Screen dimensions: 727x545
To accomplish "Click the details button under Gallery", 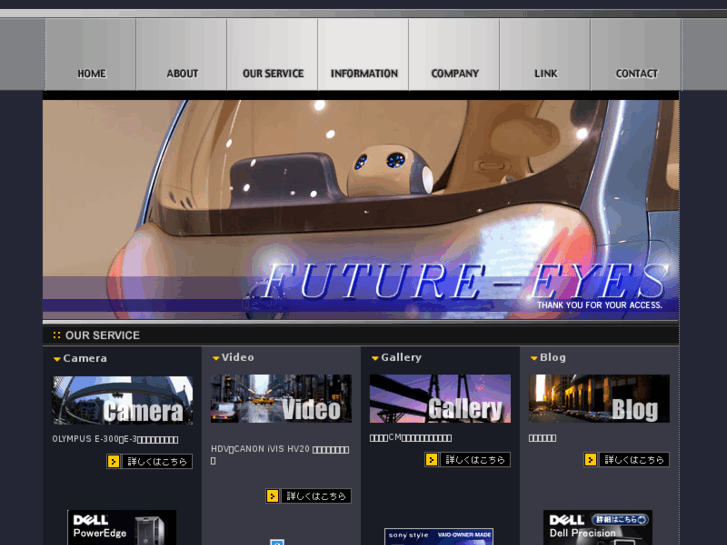I will coord(467,460).
